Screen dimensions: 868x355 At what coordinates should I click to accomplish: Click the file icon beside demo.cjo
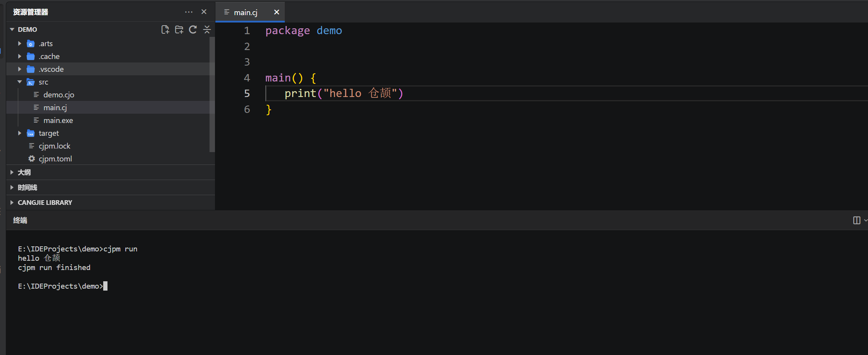click(36, 94)
